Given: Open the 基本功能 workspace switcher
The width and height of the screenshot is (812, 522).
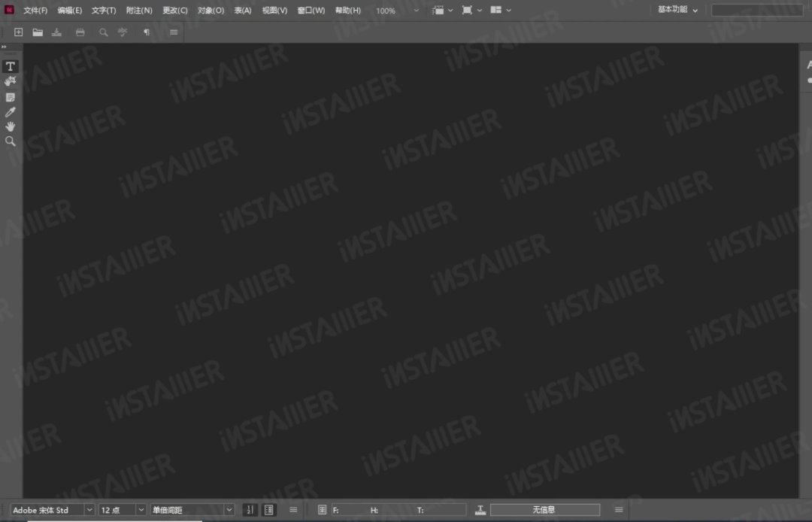Looking at the screenshot, I should (678, 10).
